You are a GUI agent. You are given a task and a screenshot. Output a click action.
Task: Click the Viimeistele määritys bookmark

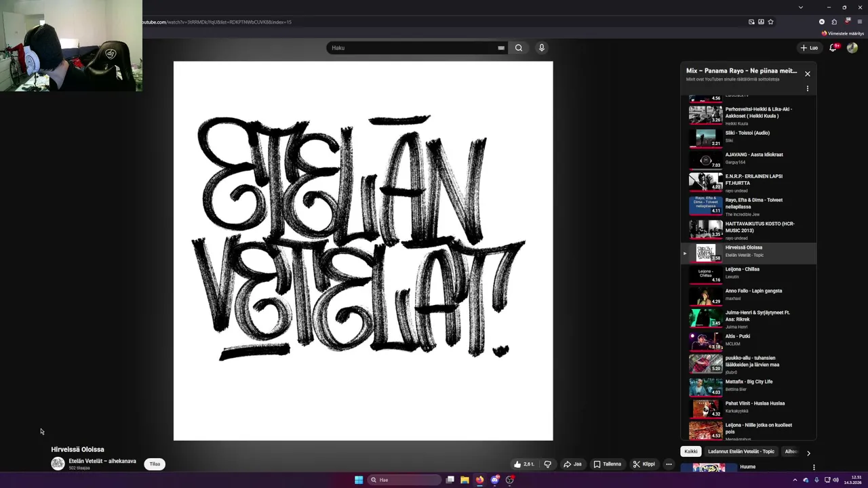coord(843,33)
